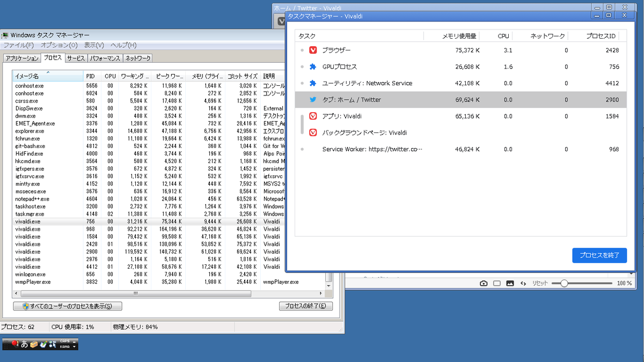Click 100 % zoom value in Vivaldi status bar
The width and height of the screenshot is (644, 362).
pos(624,283)
